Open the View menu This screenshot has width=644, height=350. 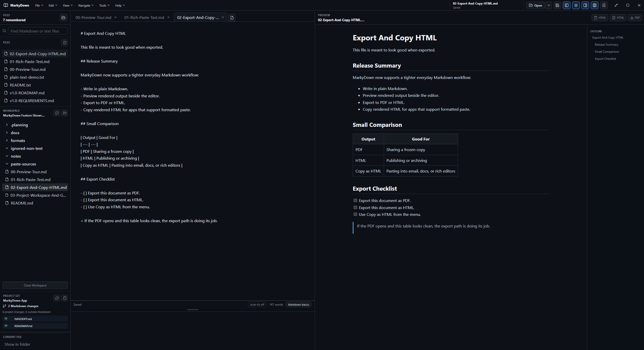[68, 5]
